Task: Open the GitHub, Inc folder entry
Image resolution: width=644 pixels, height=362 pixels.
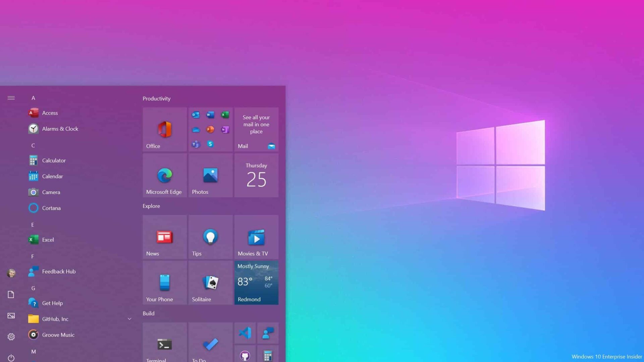Action: tap(80, 319)
